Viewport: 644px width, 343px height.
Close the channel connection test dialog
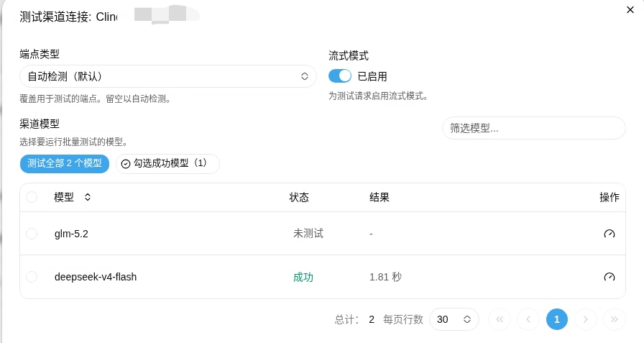coord(630,9)
